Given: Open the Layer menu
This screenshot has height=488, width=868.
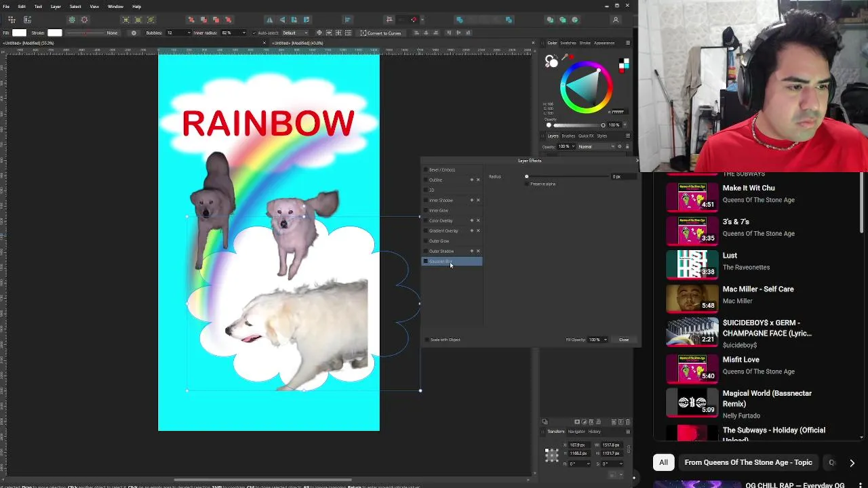Looking at the screenshot, I should pos(56,6).
